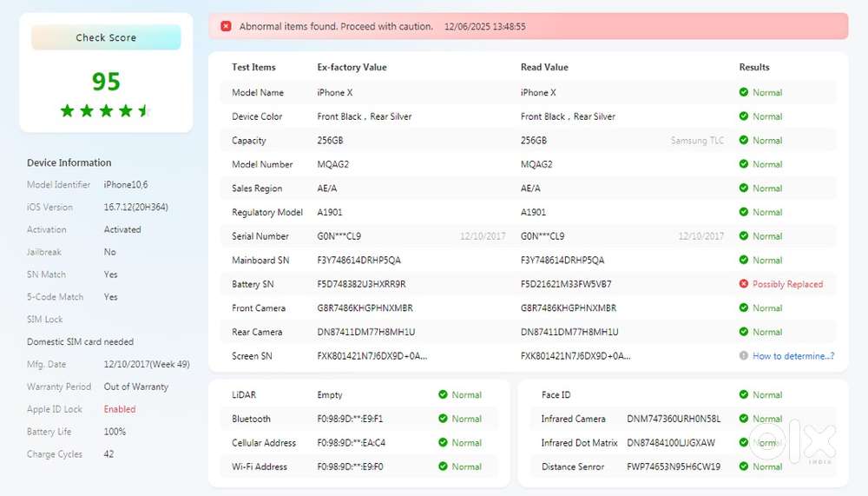Click the Samsung TLC capacity label
Image resolution: width=868 pixels, height=496 pixels.
697,141
